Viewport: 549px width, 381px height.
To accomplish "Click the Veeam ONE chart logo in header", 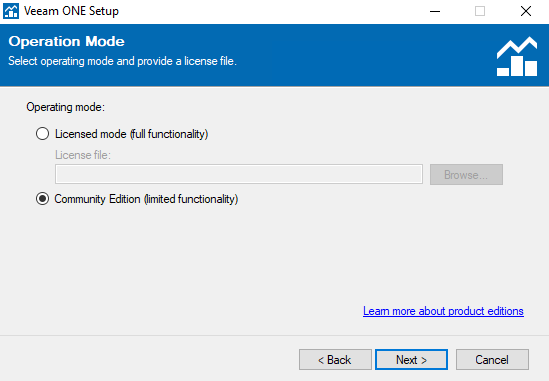I will coord(517,56).
